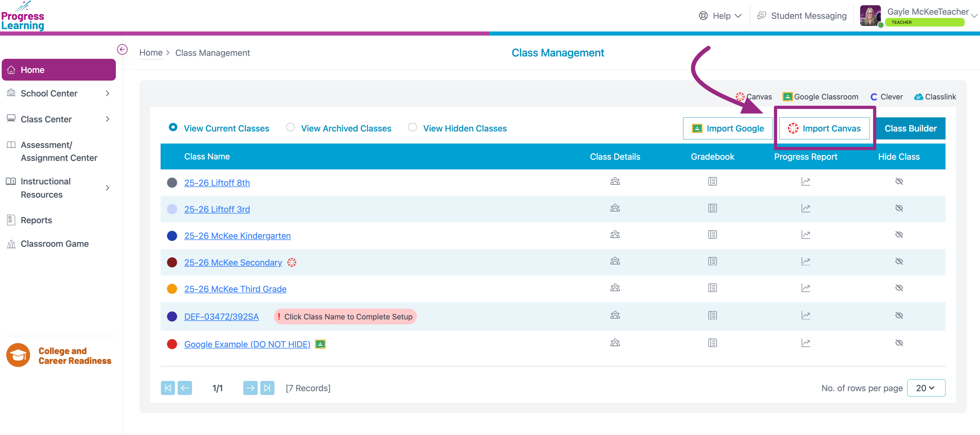The width and height of the screenshot is (980, 435).
Task: Go to the previous page of records
Action: tap(184, 388)
